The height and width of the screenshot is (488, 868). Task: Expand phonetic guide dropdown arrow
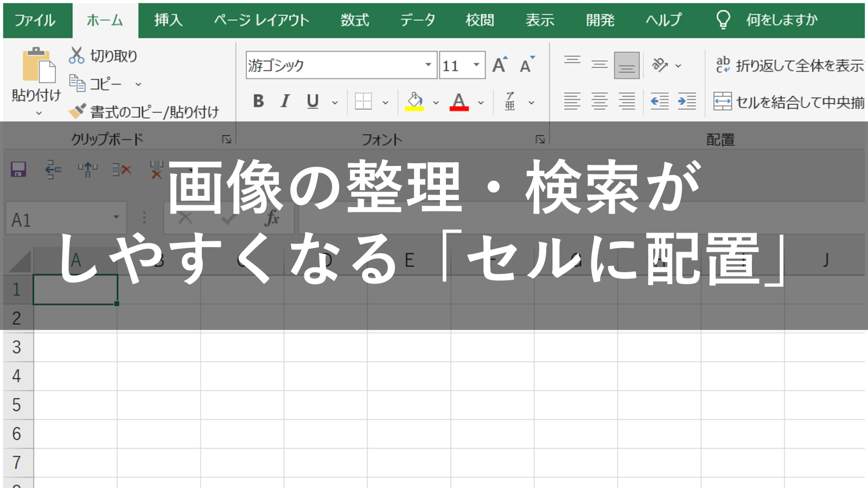coord(532,102)
